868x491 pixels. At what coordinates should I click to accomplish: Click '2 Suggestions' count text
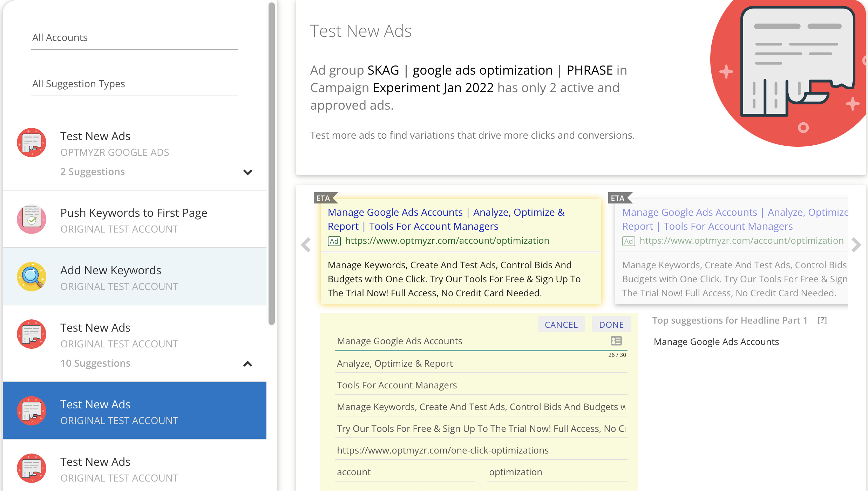(x=93, y=172)
